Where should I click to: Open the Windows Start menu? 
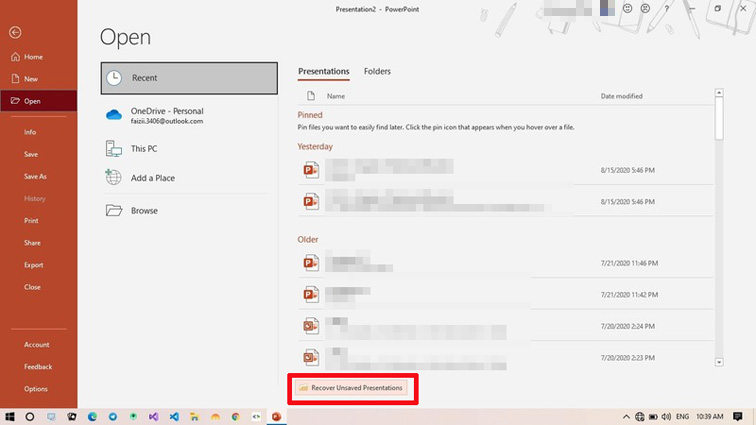[x=10, y=416]
